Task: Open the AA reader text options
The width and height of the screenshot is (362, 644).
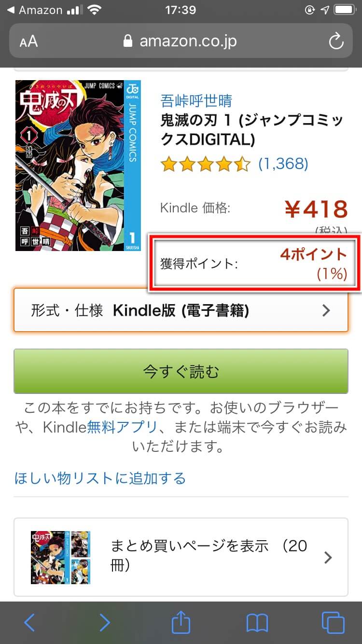Action: [28, 42]
